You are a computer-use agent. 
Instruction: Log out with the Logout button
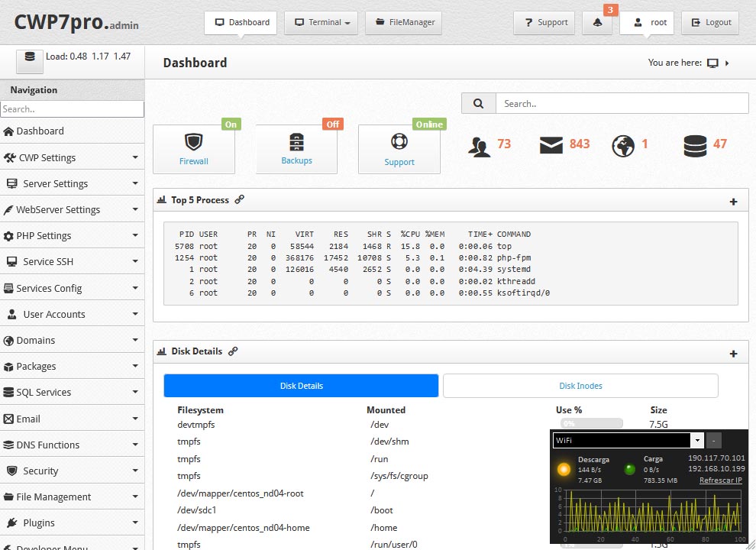pos(710,23)
